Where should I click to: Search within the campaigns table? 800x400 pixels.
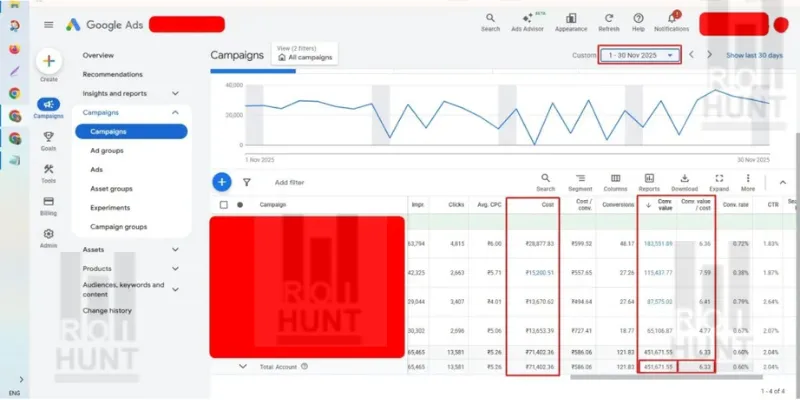point(545,182)
